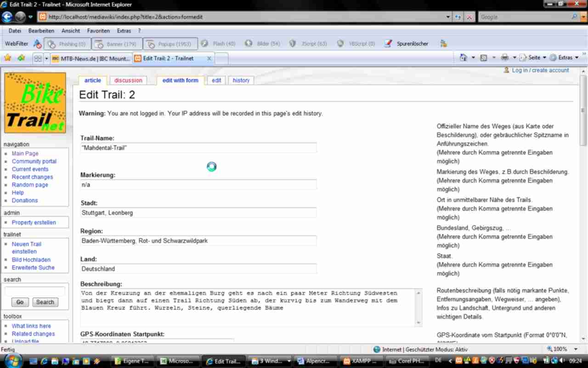Toggle the Banner blocker button
588x368 pixels.
pyautogui.click(x=117, y=44)
